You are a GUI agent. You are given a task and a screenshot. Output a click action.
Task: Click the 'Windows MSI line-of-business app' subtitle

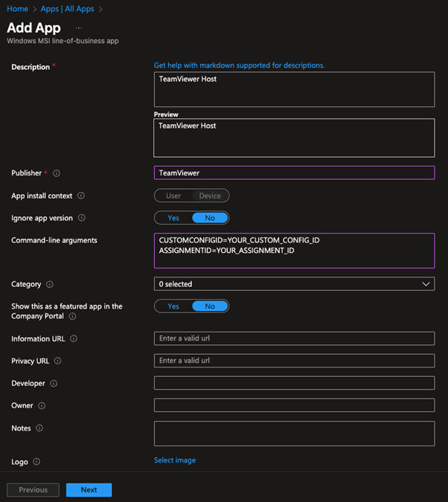[x=63, y=41]
